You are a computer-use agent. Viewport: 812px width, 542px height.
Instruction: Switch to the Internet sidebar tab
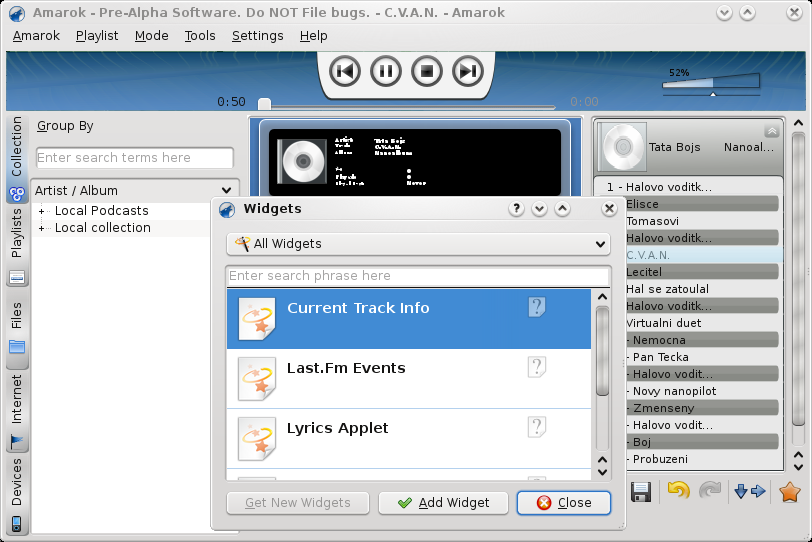[17, 412]
